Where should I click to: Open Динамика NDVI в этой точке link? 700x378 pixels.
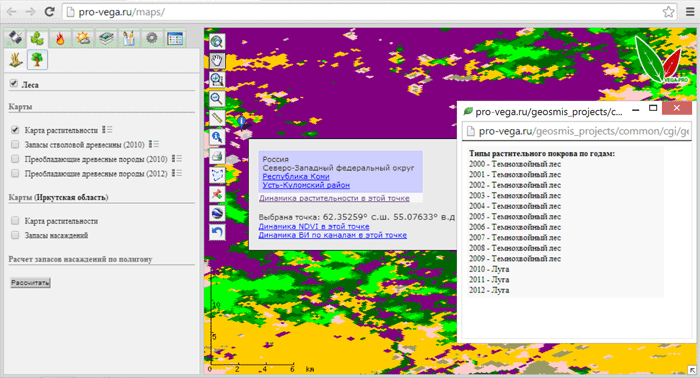(314, 226)
